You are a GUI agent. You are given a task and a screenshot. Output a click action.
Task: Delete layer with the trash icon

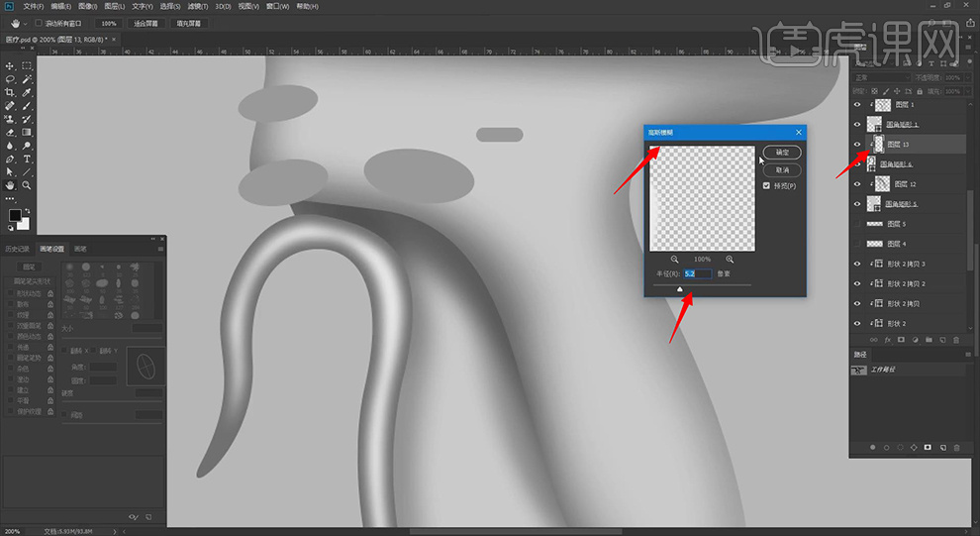pyautogui.click(x=956, y=340)
